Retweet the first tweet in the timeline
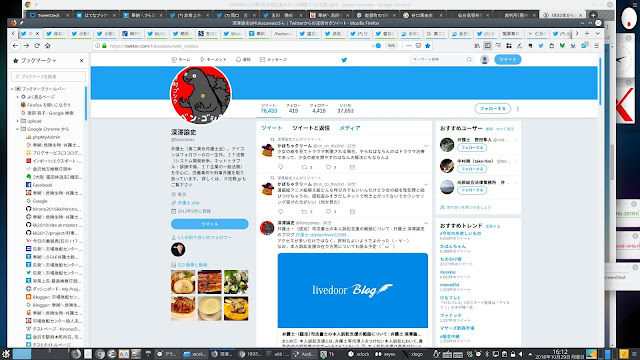 point(304,167)
